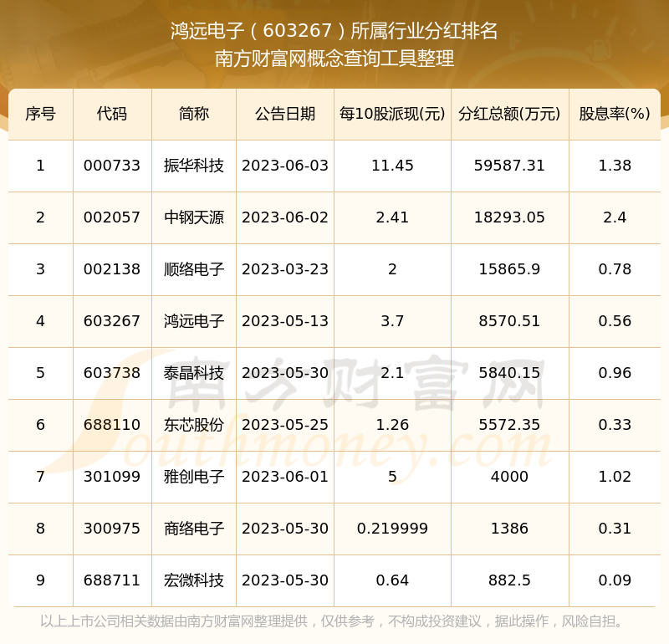
Task: Click dividend yield 1.02
Action: coord(615,476)
